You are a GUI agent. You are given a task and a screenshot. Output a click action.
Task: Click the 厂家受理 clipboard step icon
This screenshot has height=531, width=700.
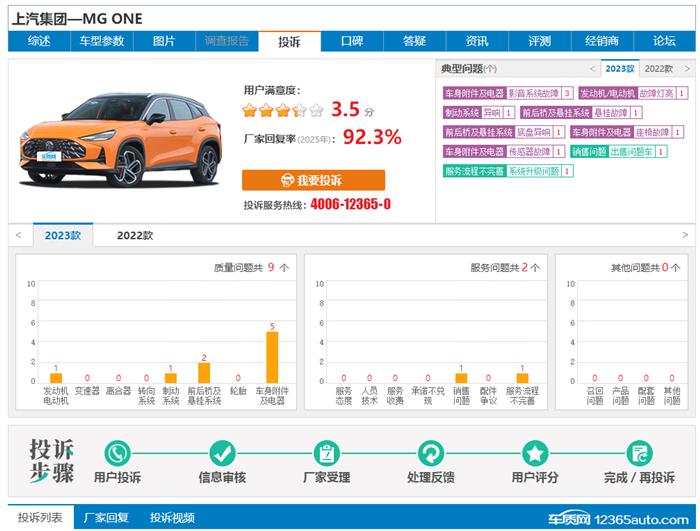click(x=326, y=453)
